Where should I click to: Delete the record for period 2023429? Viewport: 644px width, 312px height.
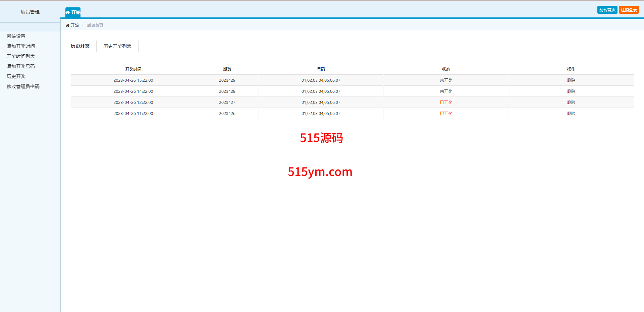(x=571, y=80)
